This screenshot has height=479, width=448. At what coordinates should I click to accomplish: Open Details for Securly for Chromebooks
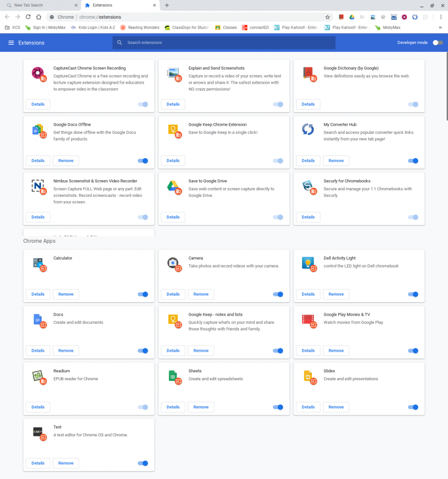point(308,217)
